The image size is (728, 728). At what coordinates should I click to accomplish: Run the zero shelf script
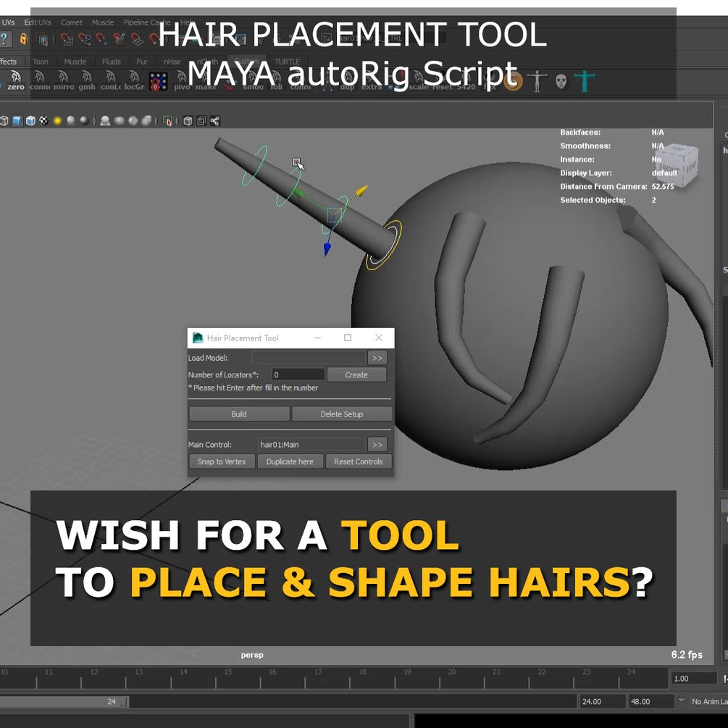(x=16, y=81)
